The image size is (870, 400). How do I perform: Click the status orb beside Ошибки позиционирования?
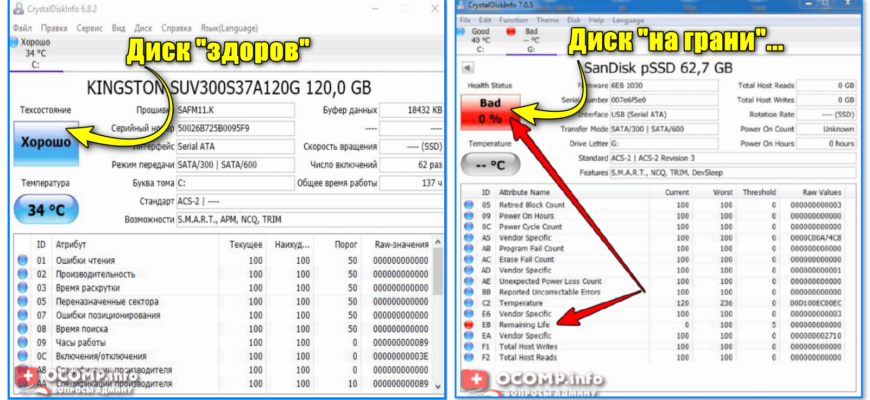(x=23, y=315)
